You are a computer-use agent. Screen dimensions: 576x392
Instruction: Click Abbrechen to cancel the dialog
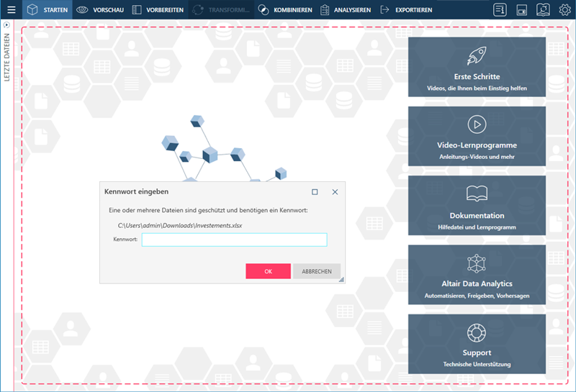(x=317, y=271)
